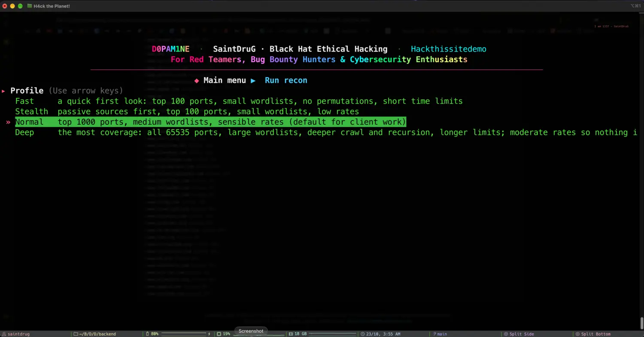This screenshot has width=644, height=337.
Task: Choose the Stealth profile option
Action: point(187,111)
